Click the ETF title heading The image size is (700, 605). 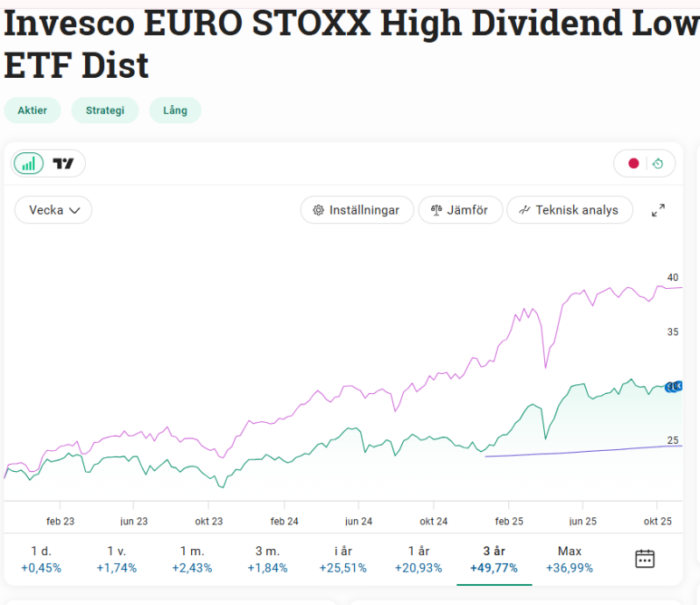click(352, 44)
